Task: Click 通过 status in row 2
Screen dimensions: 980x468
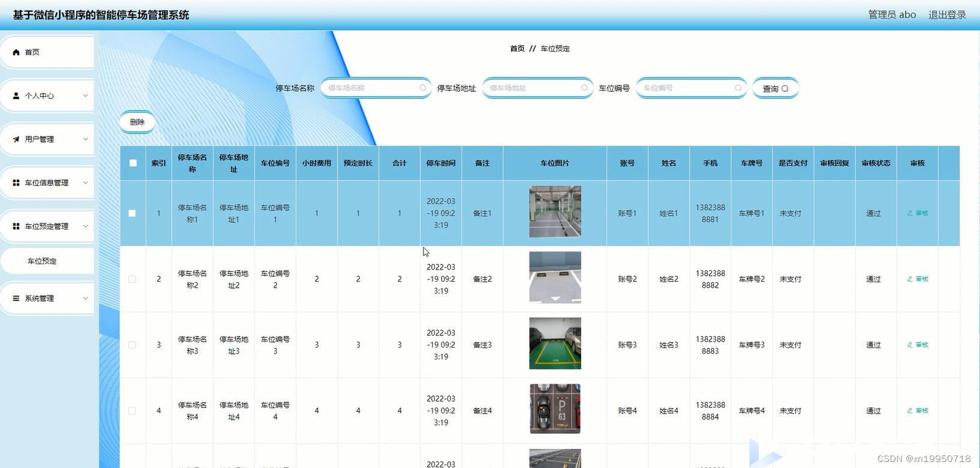Action: (x=873, y=279)
